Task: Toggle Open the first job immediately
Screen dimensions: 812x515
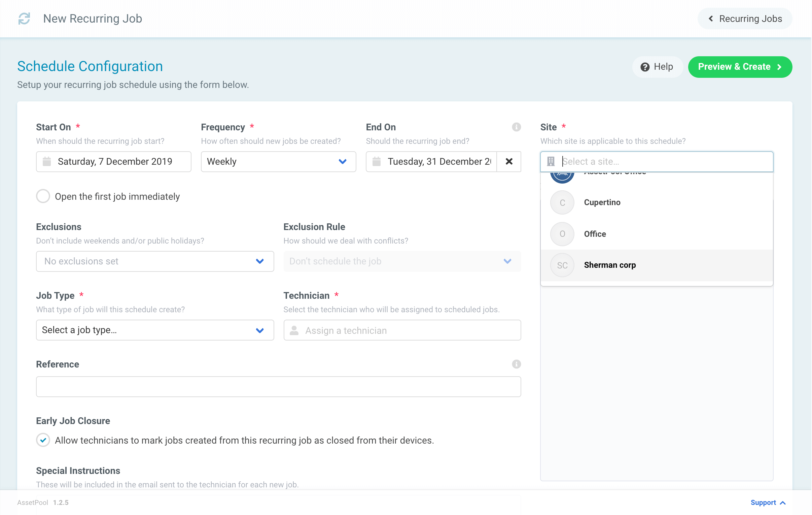Action: [43, 196]
